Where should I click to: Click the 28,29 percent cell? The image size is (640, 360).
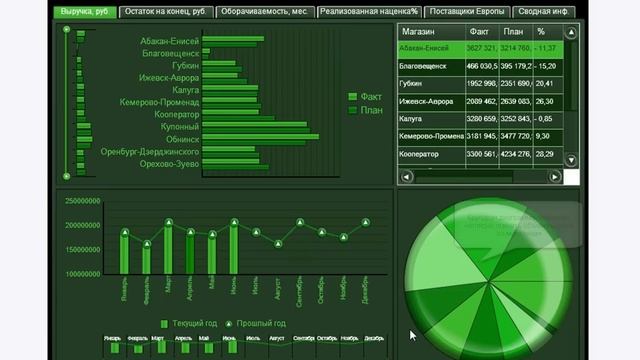548,154
